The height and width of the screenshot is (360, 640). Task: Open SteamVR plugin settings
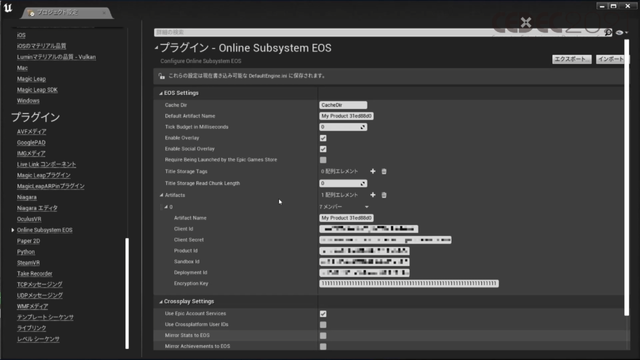(28, 263)
